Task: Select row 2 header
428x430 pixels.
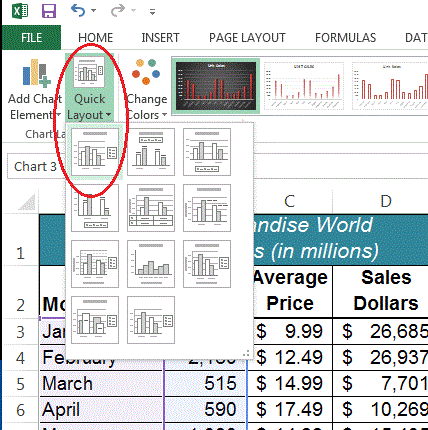Action: tap(20, 292)
